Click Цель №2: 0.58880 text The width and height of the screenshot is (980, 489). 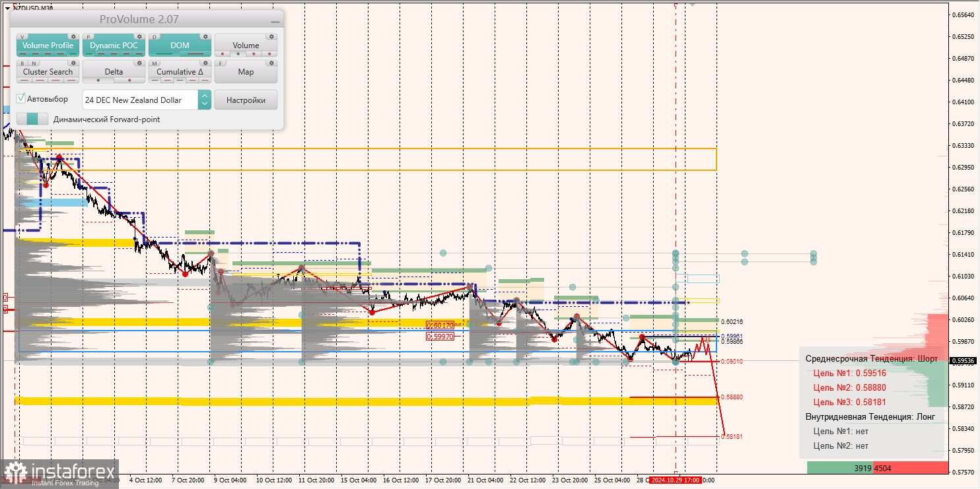point(849,387)
